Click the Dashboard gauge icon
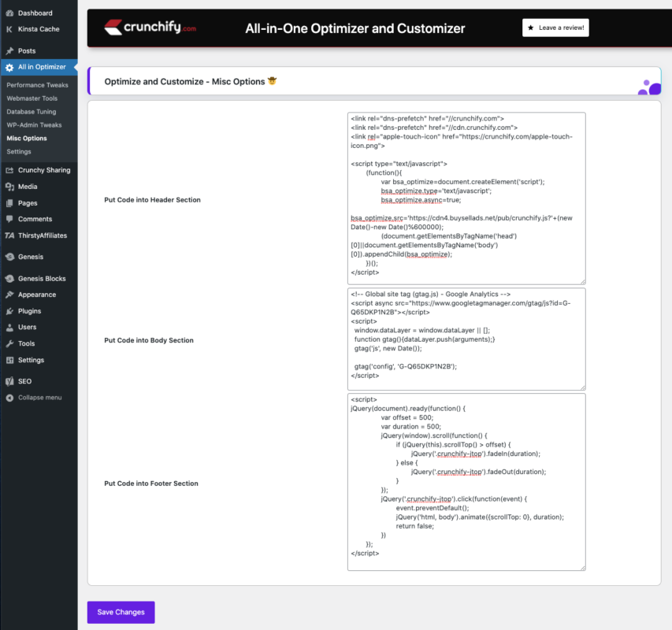Image resolution: width=672 pixels, height=630 pixels. tap(9, 13)
